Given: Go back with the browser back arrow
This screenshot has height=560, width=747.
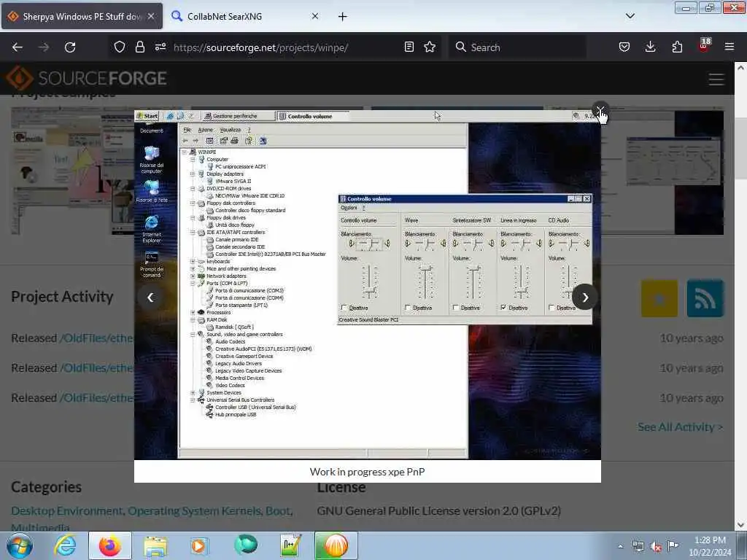Looking at the screenshot, I should (x=18, y=47).
